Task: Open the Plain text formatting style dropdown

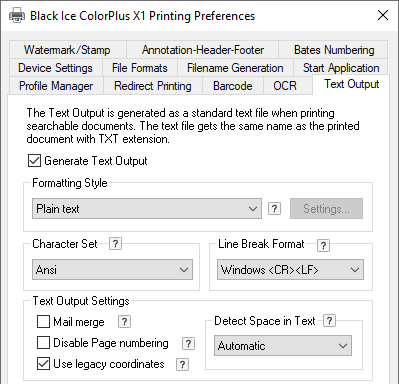Action: [x=147, y=209]
